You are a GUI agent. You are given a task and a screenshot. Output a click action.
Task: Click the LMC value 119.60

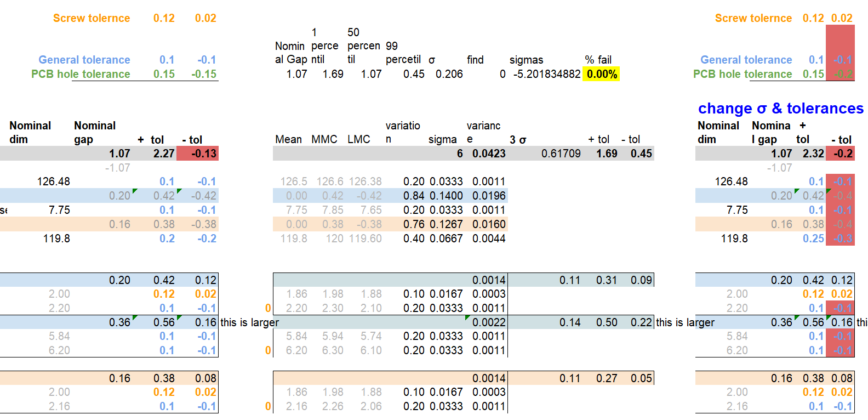[x=365, y=239]
